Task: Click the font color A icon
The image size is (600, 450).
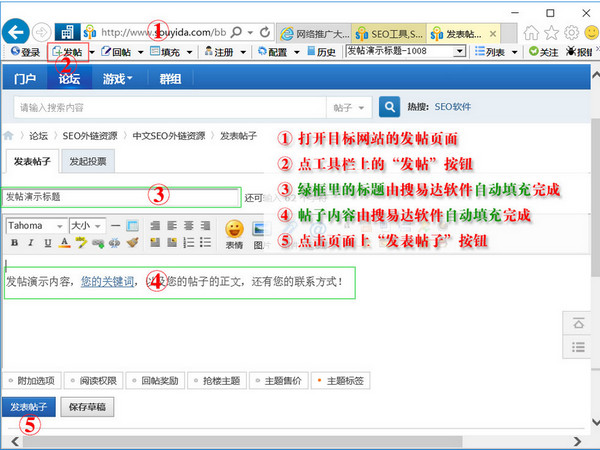Action: (64, 243)
